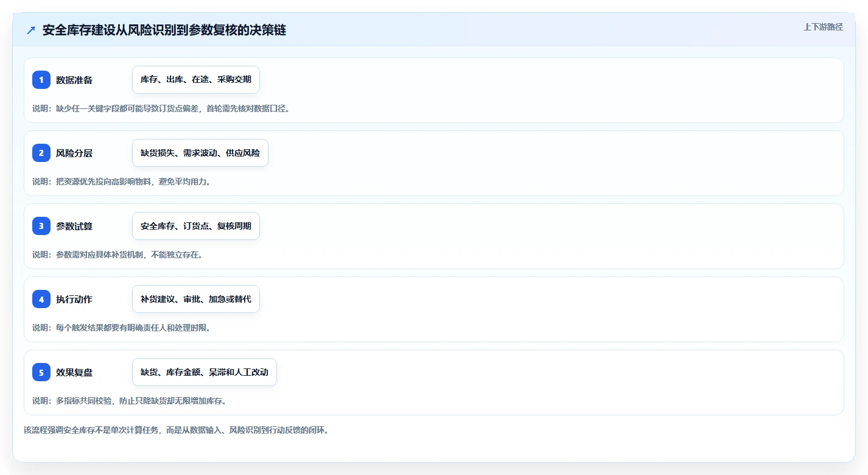
Task: Click the step 3 number badge
Action: tap(41, 226)
